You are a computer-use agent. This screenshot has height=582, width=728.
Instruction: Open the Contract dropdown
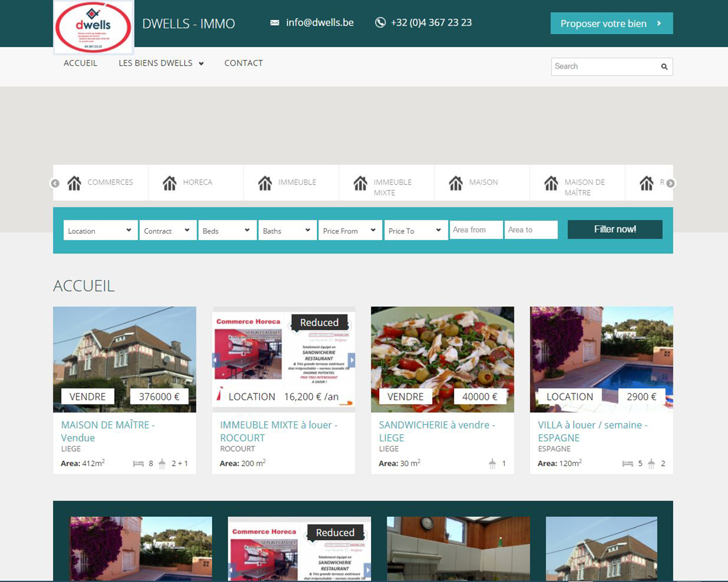click(x=167, y=230)
